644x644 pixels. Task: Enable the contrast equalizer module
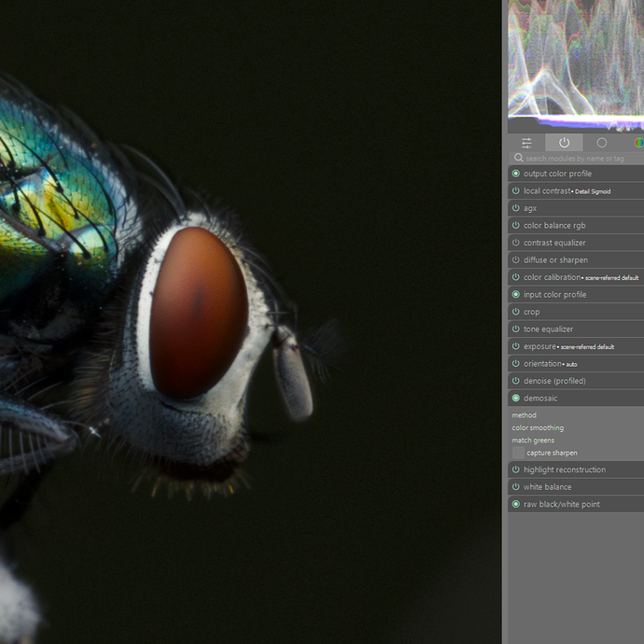516,243
